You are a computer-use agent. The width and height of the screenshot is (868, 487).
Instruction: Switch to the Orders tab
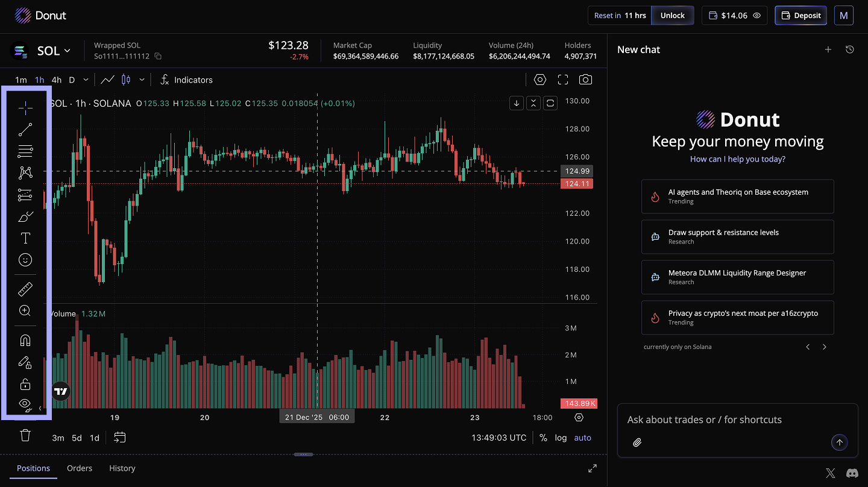point(80,468)
